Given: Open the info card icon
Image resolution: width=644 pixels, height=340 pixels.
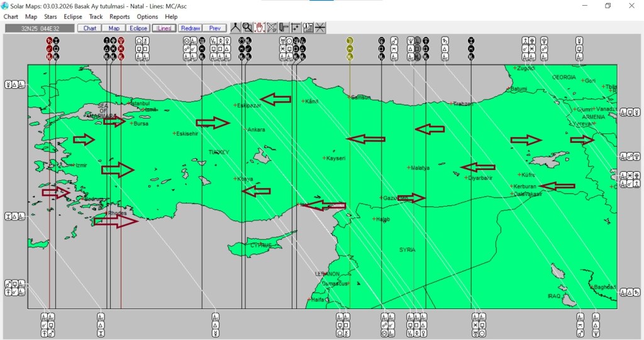Looking at the screenshot, I should click(308, 28).
